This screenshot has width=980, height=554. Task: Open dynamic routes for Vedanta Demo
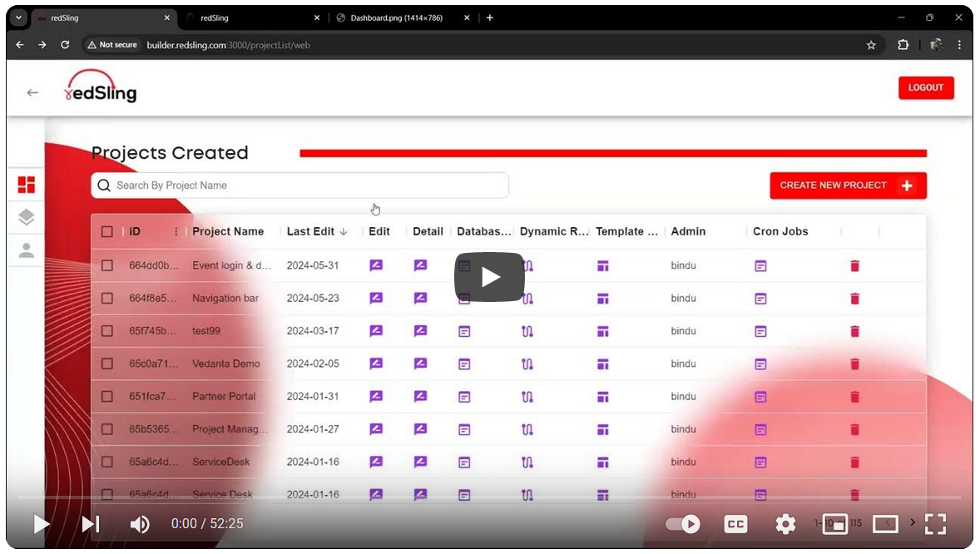[527, 364]
